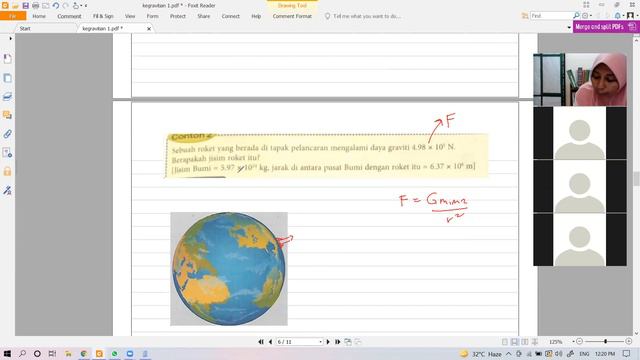Select single page view icon
The width and height of the screenshot is (640, 360).
505,342
